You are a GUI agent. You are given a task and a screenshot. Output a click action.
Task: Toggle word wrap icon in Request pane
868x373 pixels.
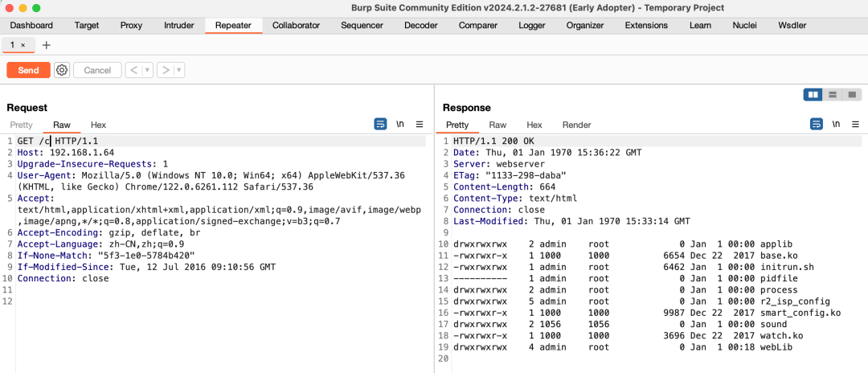coord(380,125)
